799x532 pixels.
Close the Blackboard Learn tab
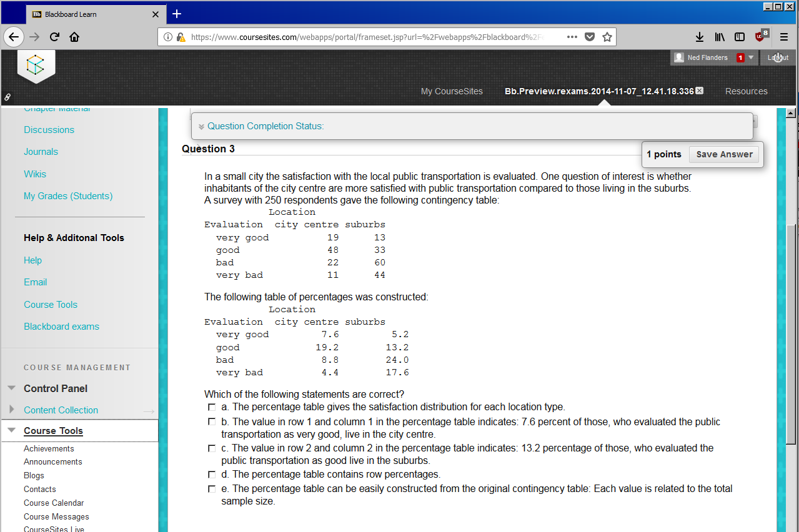[x=156, y=14]
